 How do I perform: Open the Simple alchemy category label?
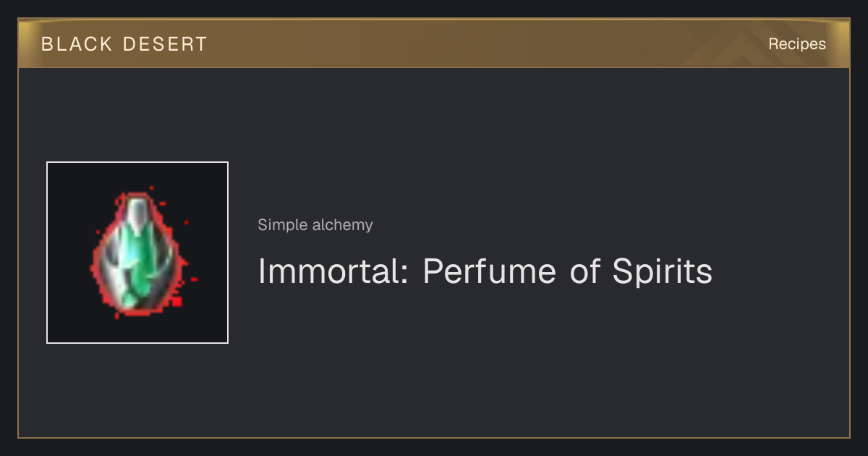pyautogui.click(x=315, y=225)
